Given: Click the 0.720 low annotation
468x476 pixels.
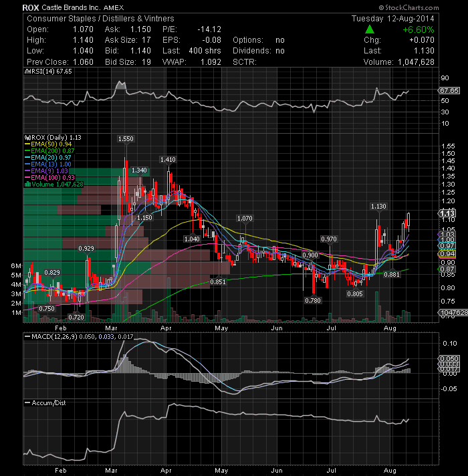Looking at the screenshot, I should coord(76,318).
